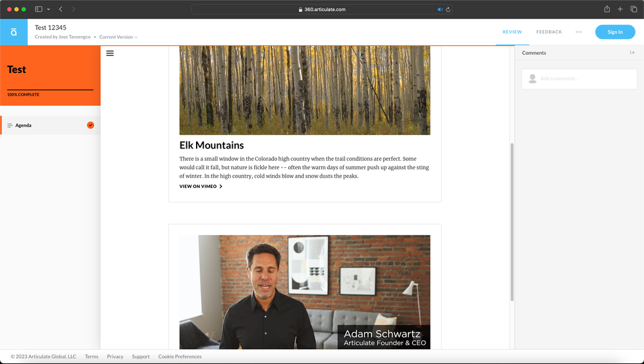Collapse the Comments panel with the arrow icon
The image size is (644, 364).
pyautogui.click(x=632, y=53)
